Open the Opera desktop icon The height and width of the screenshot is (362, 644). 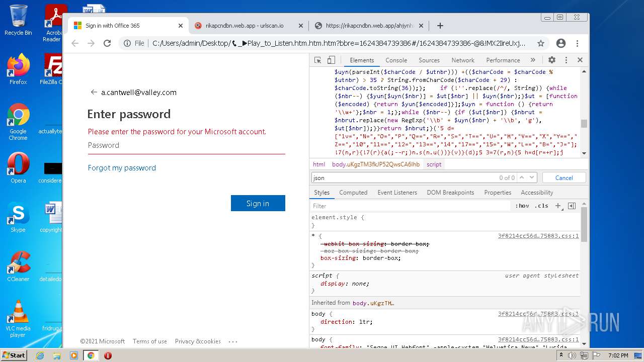coord(18,167)
